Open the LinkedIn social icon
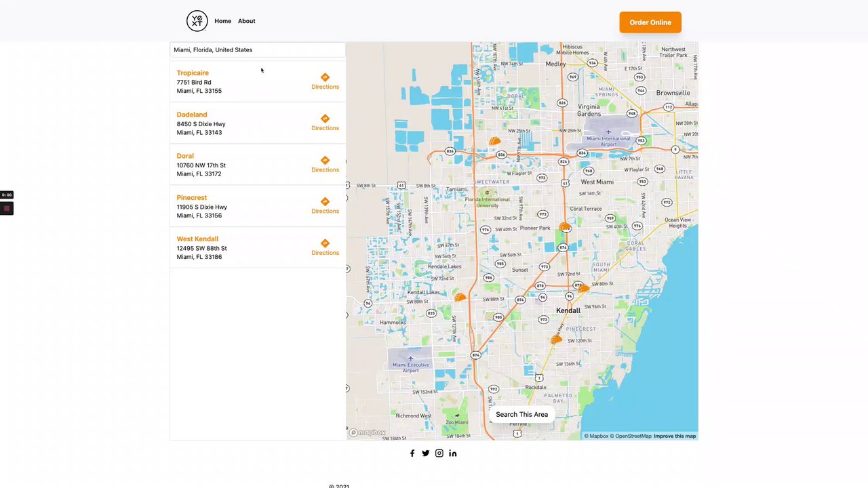This screenshot has height=488, width=868. click(452, 453)
